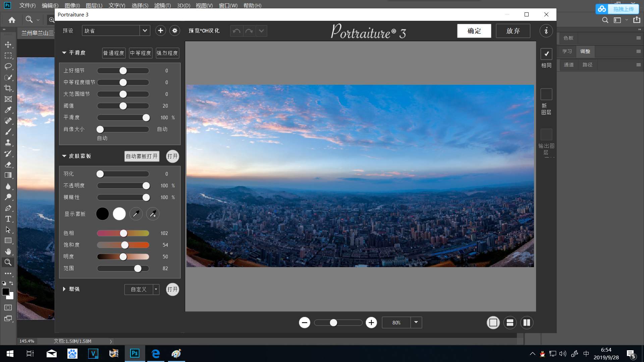This screenshot has width=644, height=362.
Task: Click the undo arrow in Portraiture
Action: [236, 31]
